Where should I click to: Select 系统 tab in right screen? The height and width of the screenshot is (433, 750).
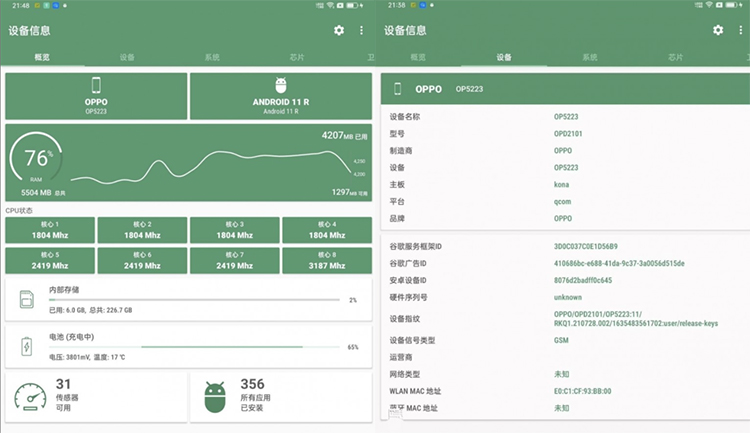coord(590,57)
